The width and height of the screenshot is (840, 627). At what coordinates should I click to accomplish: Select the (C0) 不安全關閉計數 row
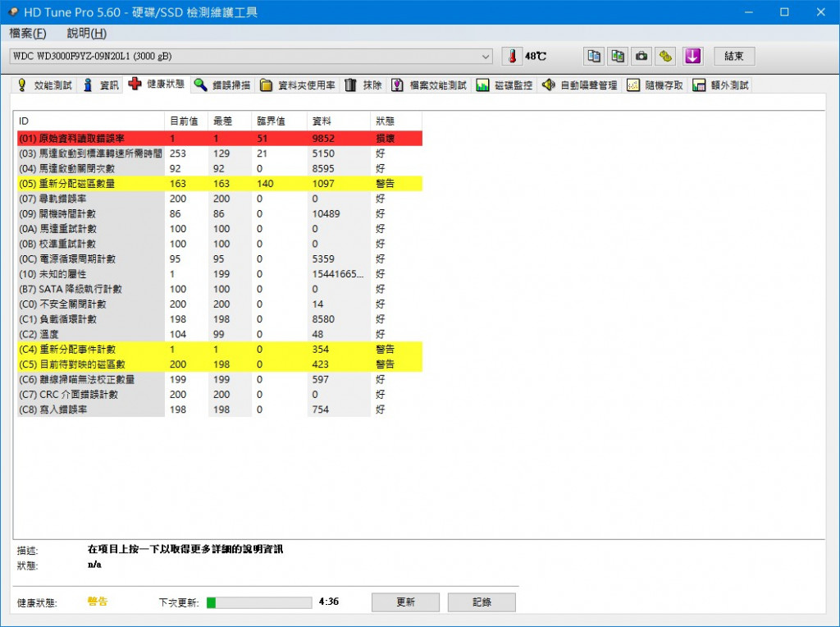[x=220, y=304]
